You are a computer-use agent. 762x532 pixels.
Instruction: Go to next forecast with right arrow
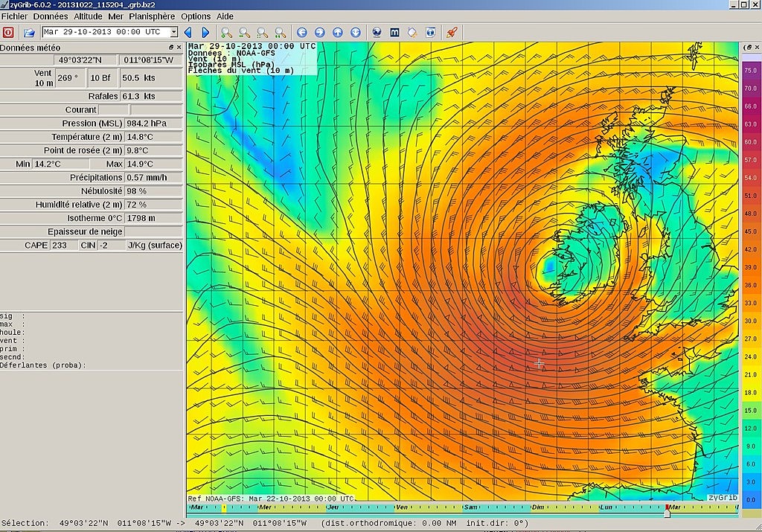click(205, 33)
